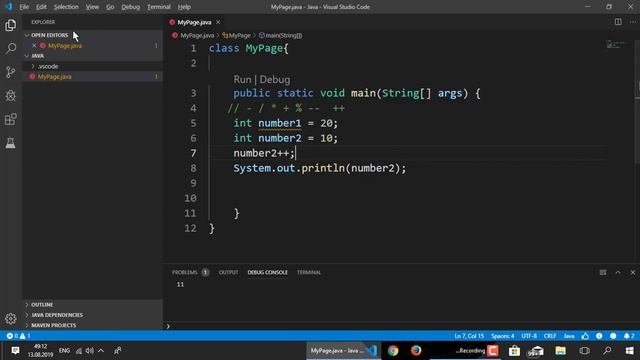Open the Help menu
Viewport: 640px width, 360px height.
[184, 7]
